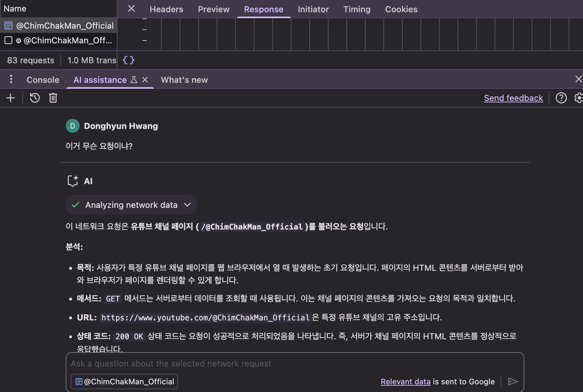The width and height of the screenshot is (583, 392).
Task: Start a new AI chat
Action: [x=10, y=98]
